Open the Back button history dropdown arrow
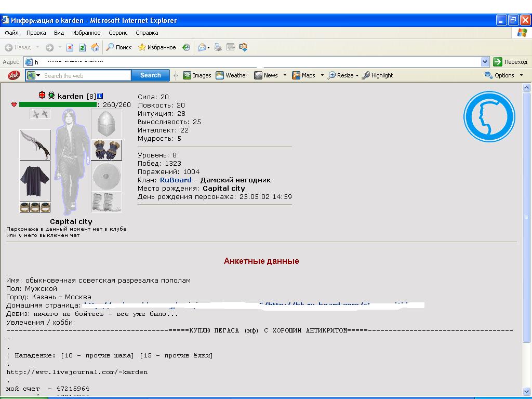This screenshot has width=532, height=399. pyautogui.click(x=37, y=47)
